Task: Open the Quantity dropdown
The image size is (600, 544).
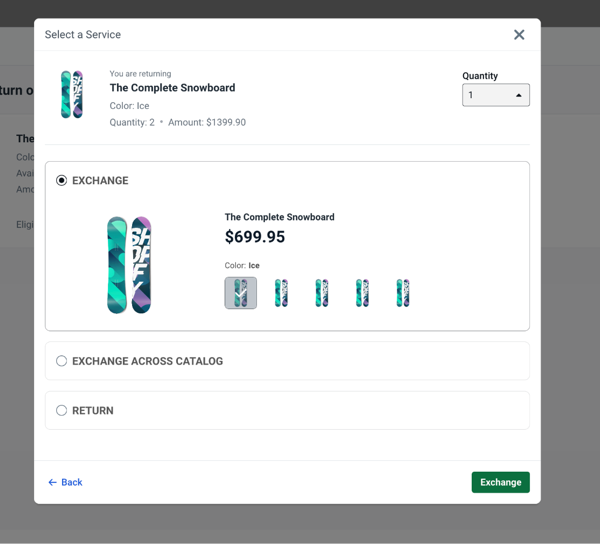Action: click(495, 95)
